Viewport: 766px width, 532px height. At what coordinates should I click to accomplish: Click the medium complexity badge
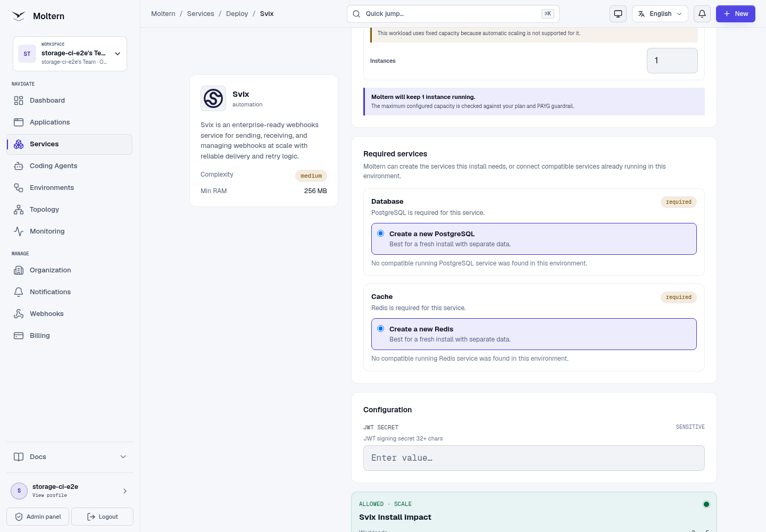(311, 176)
